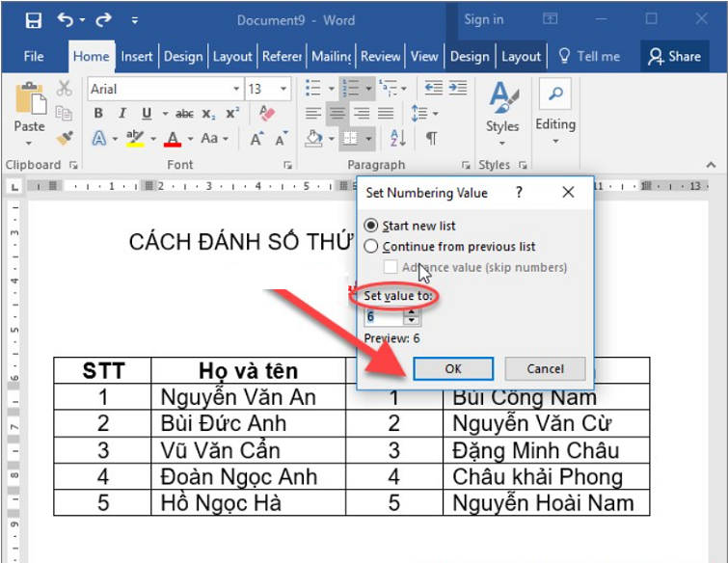Image resolution: width=728 pixels, height=563 pixels.
Task: Click the Clear All Formatting eraser icon
Action: point(268,114)
